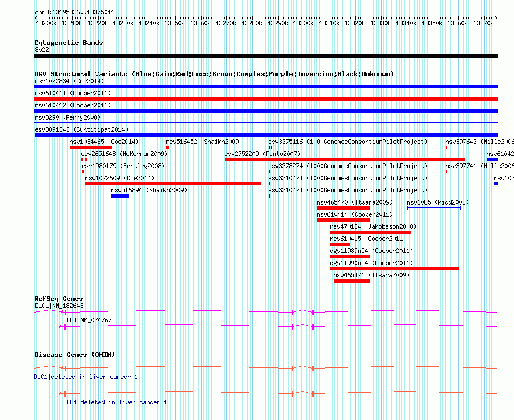Open variant label nsv516894 (Shaikh2009)
The image size is (514, 420).
pyautogui.click(x=149, y=190)
